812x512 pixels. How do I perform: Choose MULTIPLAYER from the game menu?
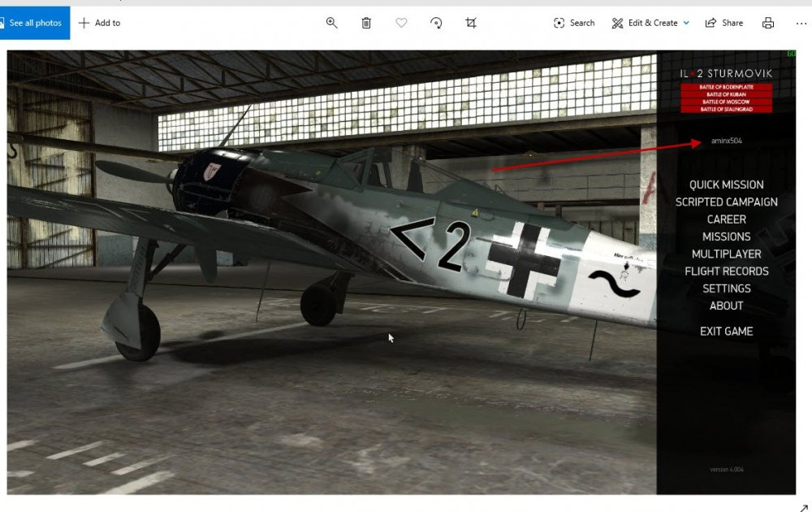tap(726, 254)
